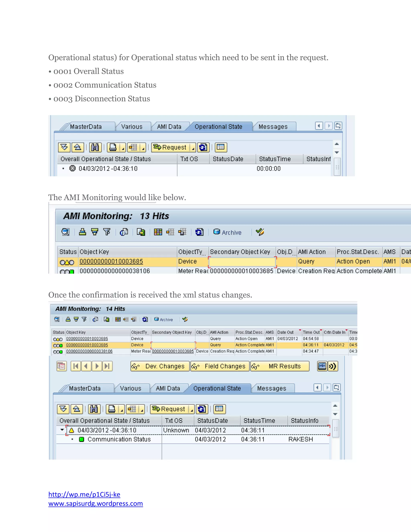Image resolution: width=411 pixels, height=532 pixels.
Task: Go to last record navigation icon
Action: (x=107, y=366)
